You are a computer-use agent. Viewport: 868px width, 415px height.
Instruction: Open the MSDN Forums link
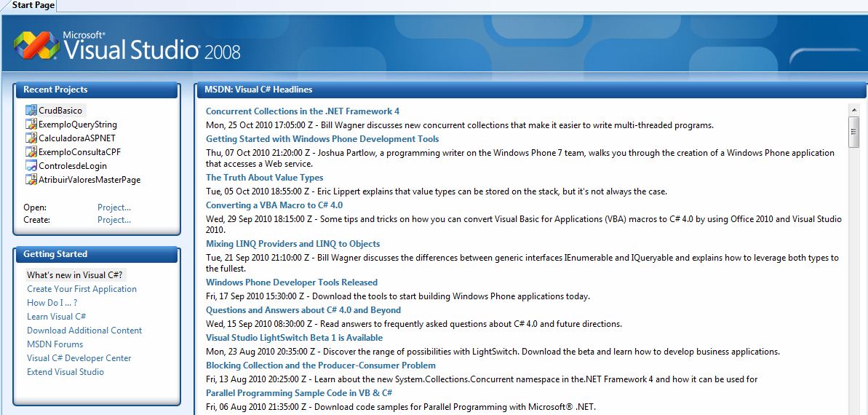tap(55, 344)
